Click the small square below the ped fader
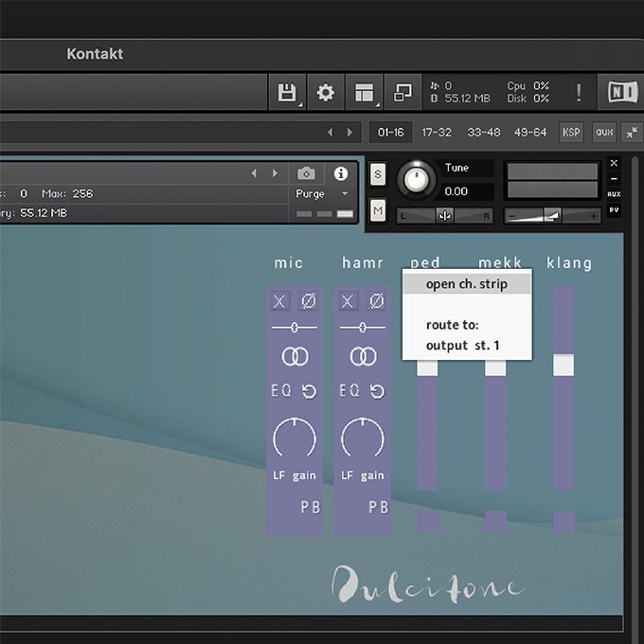Screen dimensions: 644x644 [x=428, y=522]
